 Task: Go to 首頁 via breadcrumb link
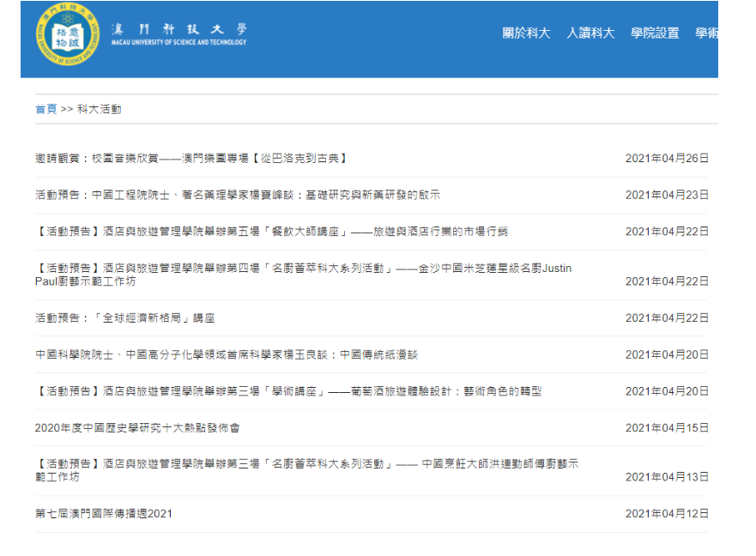(x=45, y=109)
